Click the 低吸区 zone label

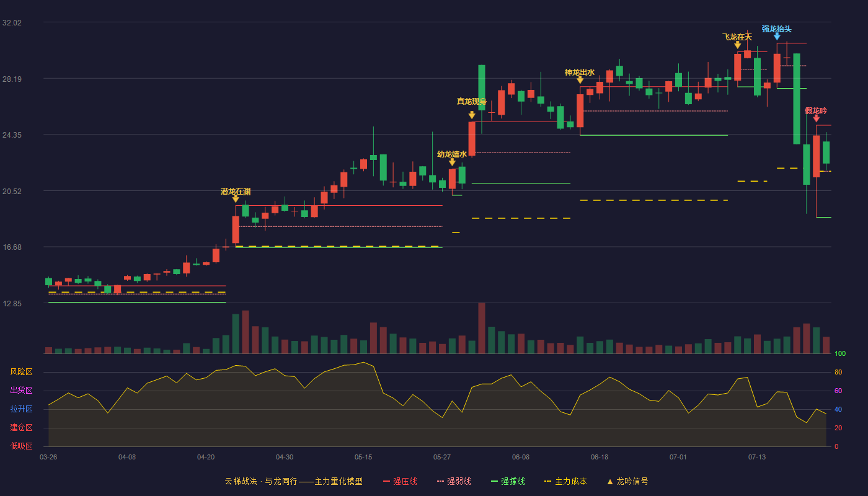pos(21,446)
